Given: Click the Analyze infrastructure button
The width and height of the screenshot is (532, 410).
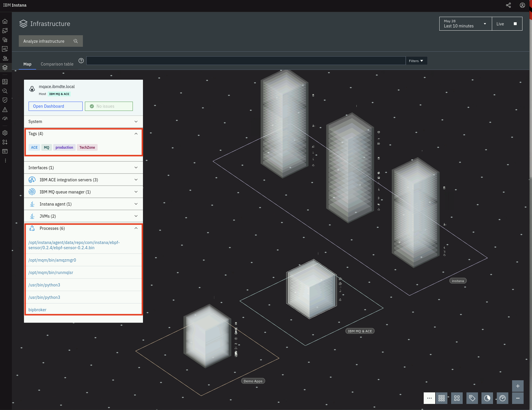Looking at the screenshot, I should (x=51, y=41).
